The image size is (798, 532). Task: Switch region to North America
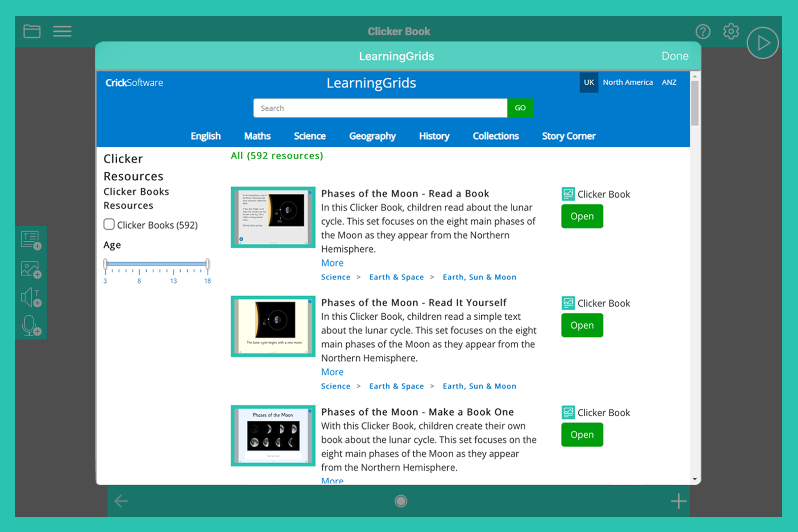[628, 82]
